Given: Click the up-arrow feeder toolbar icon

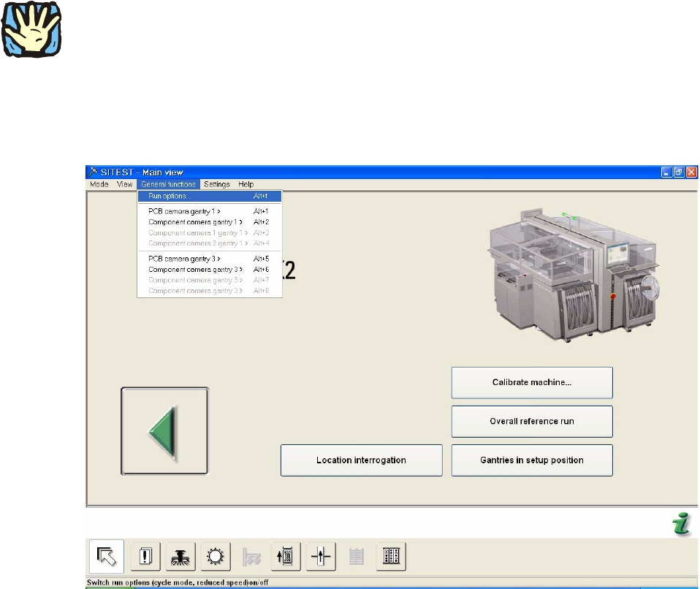Looking at the screenshot, I should [x=286, y=557].
